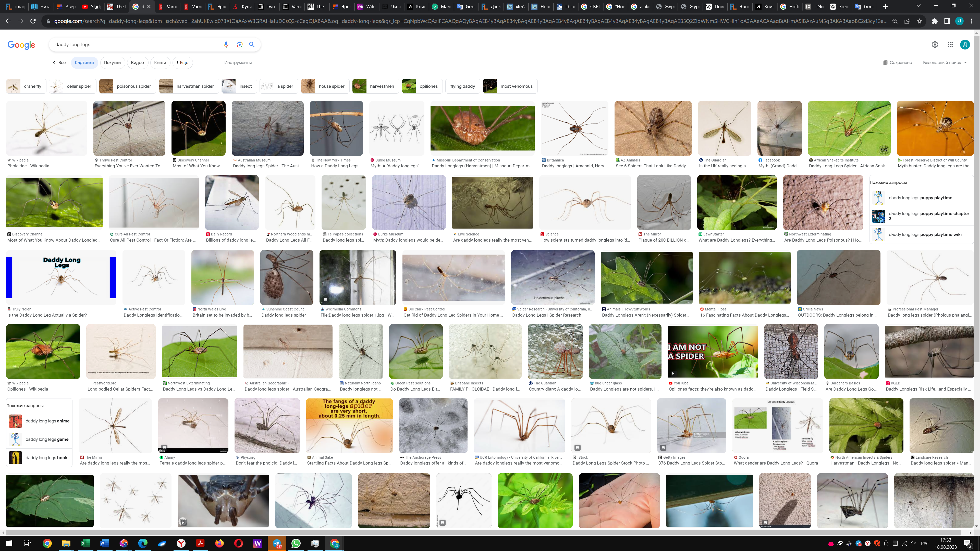Image resolution: width=980 pixels, height=551 pixels.
Task: Close the active Google search tab
Action: pyautogui.click(x=149, y=6)
